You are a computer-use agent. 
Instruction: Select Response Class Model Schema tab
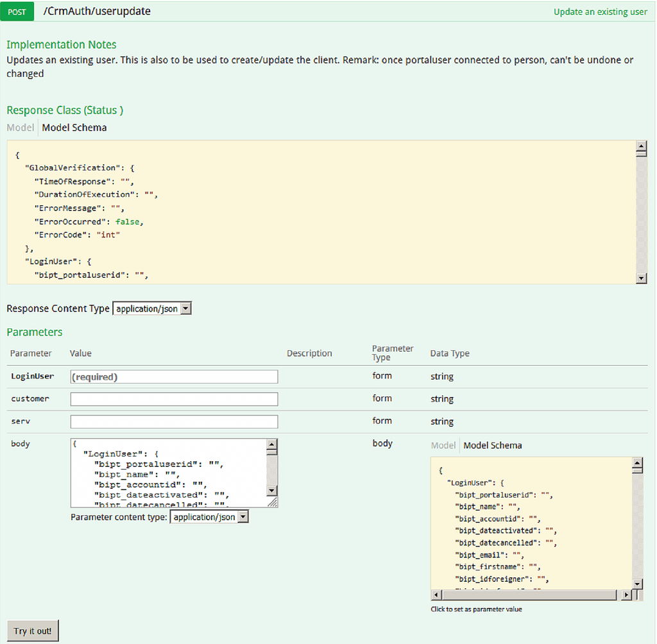[74, 128]
